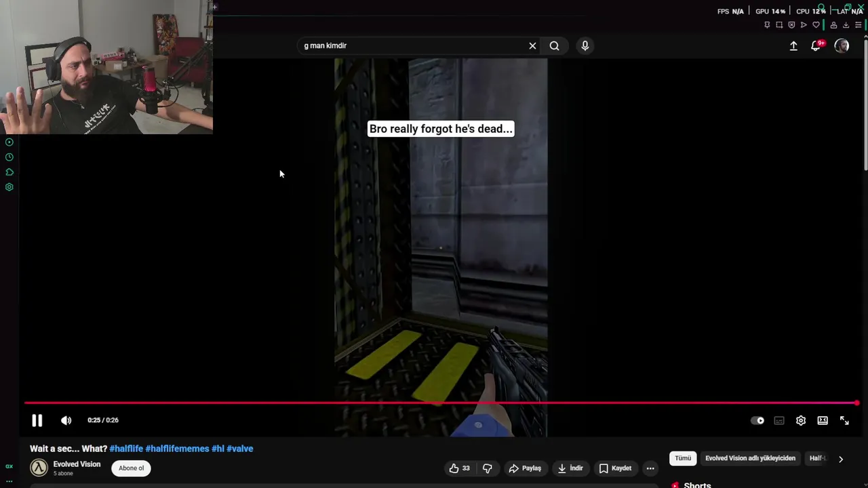Clear the search box with X
Image resolution: width=868 pixels, height=488 pixels.
pyautogui.click(x=532, y=45)
